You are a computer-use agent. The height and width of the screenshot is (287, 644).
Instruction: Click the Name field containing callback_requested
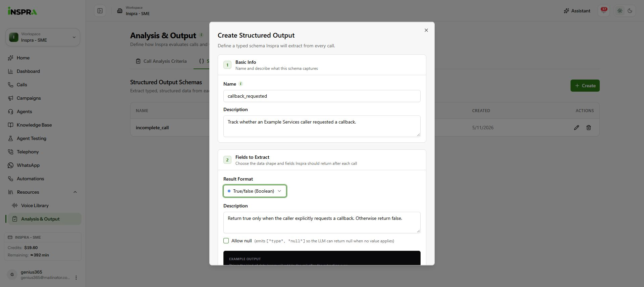pyautogui.click(x=322, y=96)
